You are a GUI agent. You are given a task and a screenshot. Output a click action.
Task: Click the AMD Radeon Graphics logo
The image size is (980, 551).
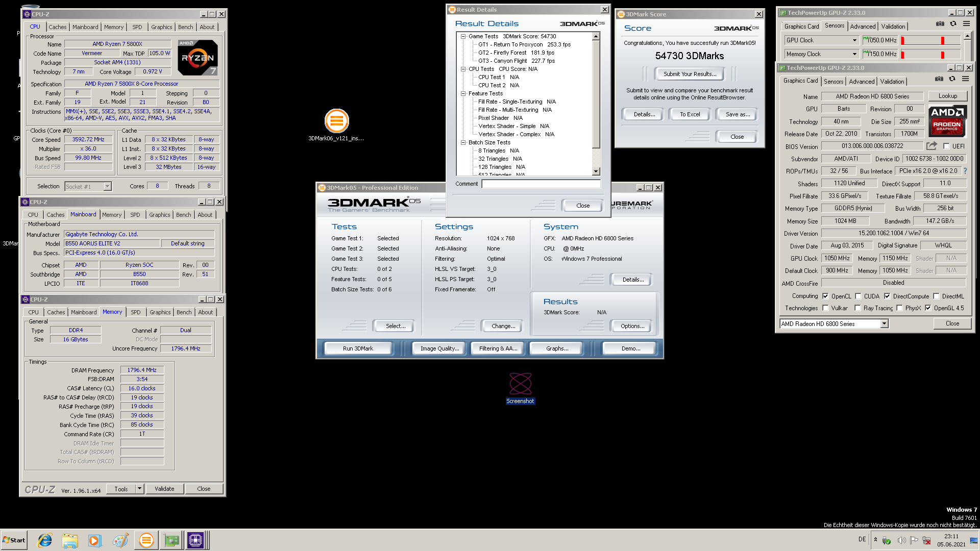(947, 121)
